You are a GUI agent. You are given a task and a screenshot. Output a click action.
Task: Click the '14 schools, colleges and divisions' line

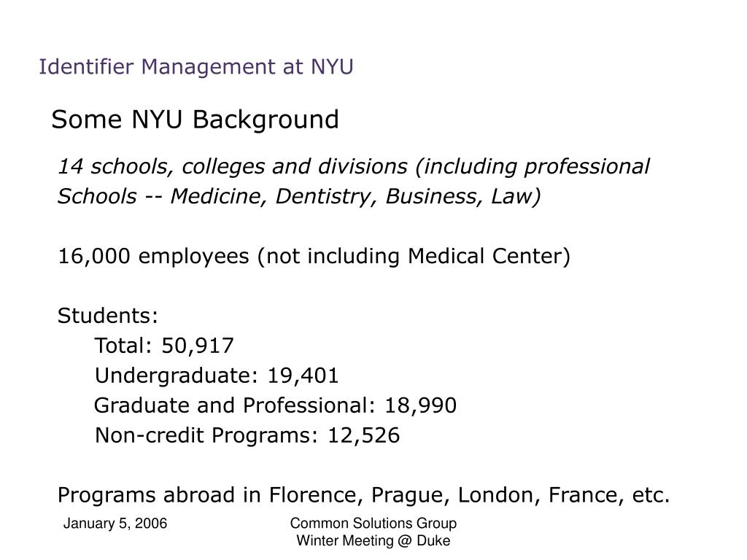click(353, 167)
